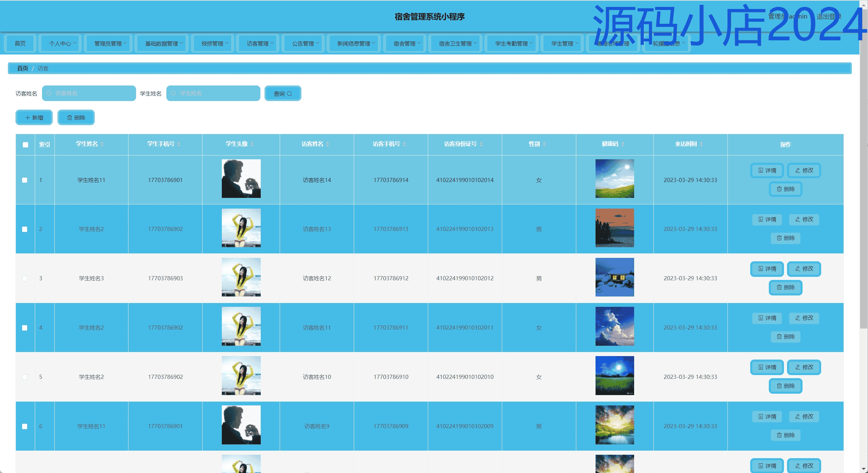
Task: Expand 宿舍卫生管理 dropdown menu
Action: (455, 43)
